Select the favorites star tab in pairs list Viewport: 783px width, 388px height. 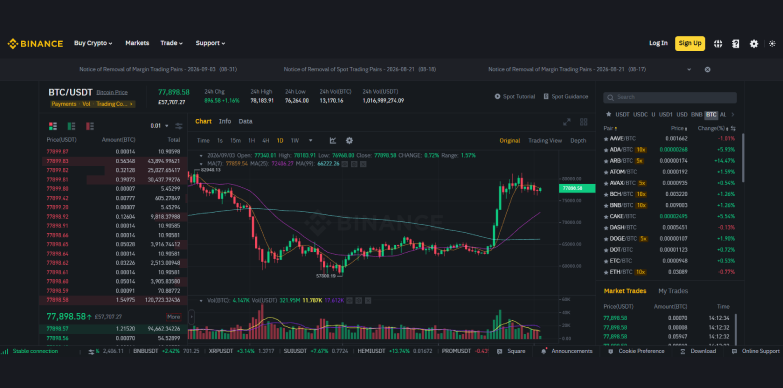608,114
